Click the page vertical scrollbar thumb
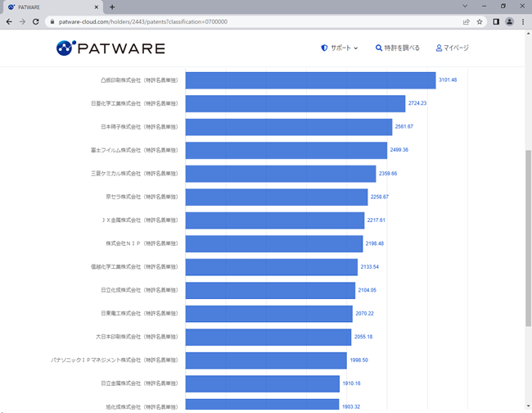 [x=528, y=238]
